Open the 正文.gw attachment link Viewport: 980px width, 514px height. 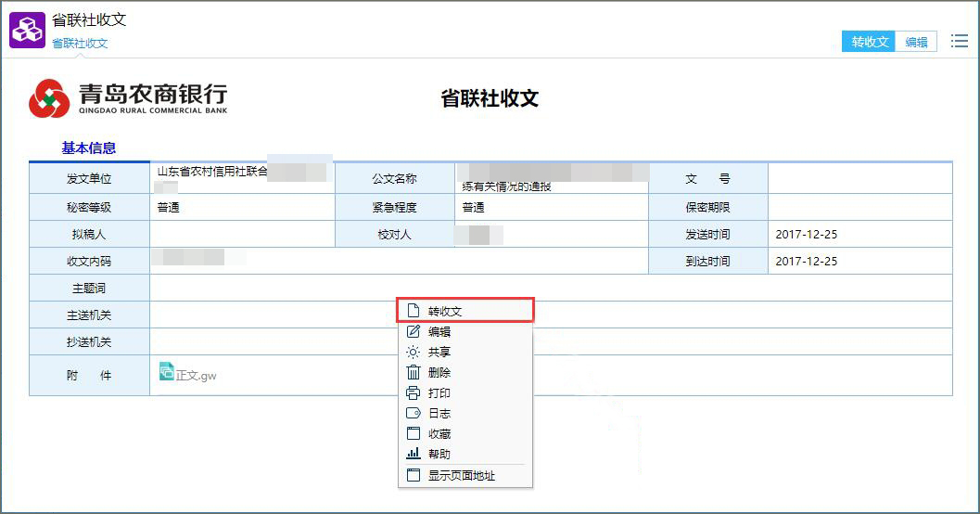[196, 375]
